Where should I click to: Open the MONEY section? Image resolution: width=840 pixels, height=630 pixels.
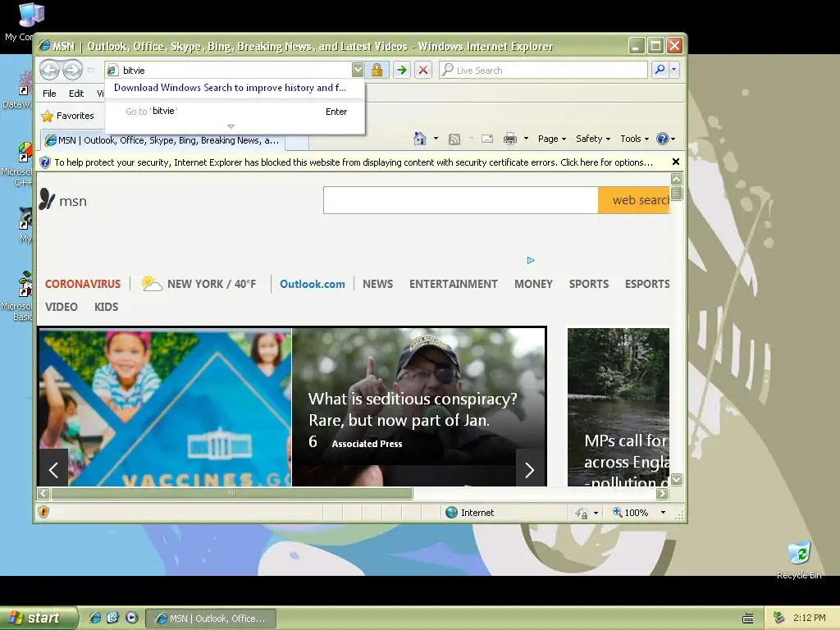tap(533, 284)
